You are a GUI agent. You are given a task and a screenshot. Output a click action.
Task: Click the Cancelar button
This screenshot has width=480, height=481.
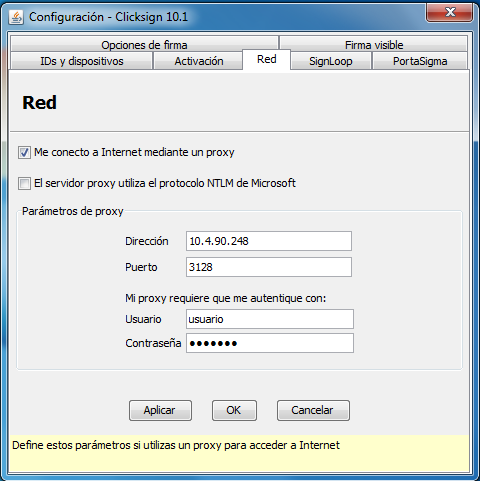point(313,410)
